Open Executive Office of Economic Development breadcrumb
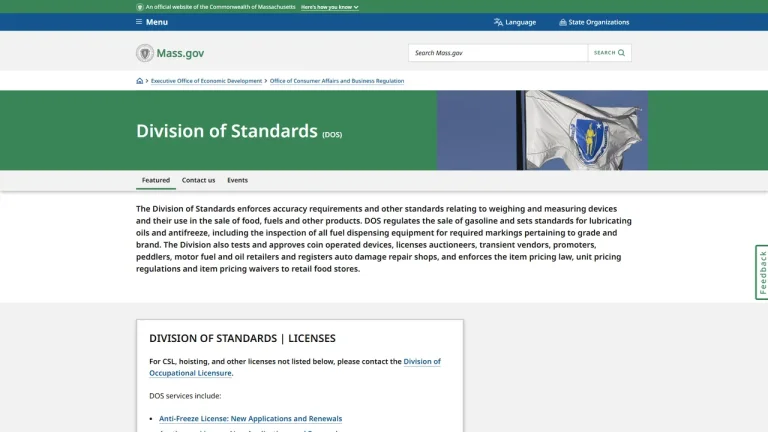 pyautogui.click(x=206, y=81)
